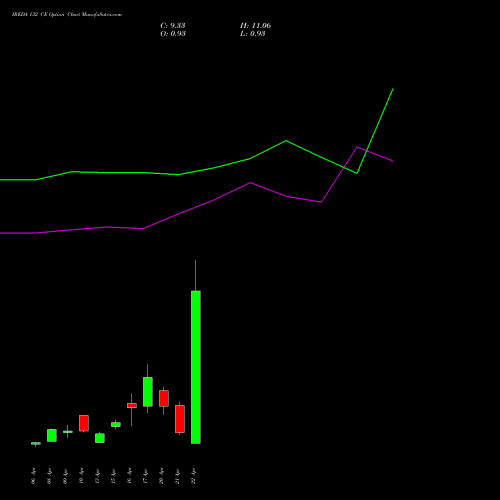Select the red candle for 10 Apr

[84, 423]
